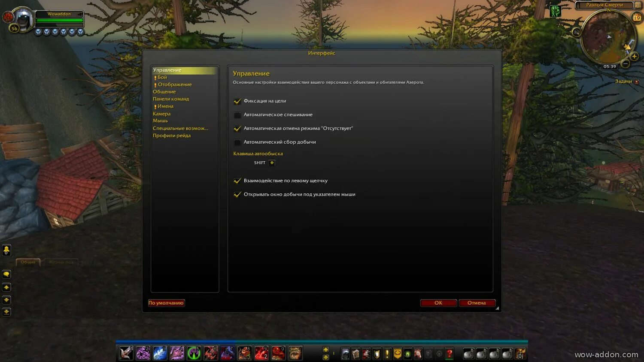Image resolution: width=644 pixels, height=362 pixels.
Task: Open the chat speech bubble button
Action: (x=6, y=274)
